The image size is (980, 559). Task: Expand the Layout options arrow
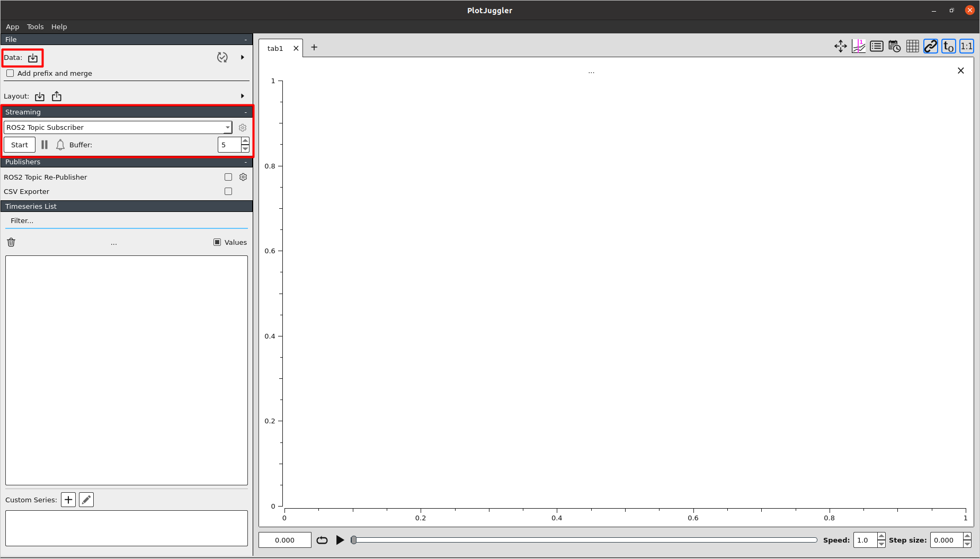click(243, 96)
